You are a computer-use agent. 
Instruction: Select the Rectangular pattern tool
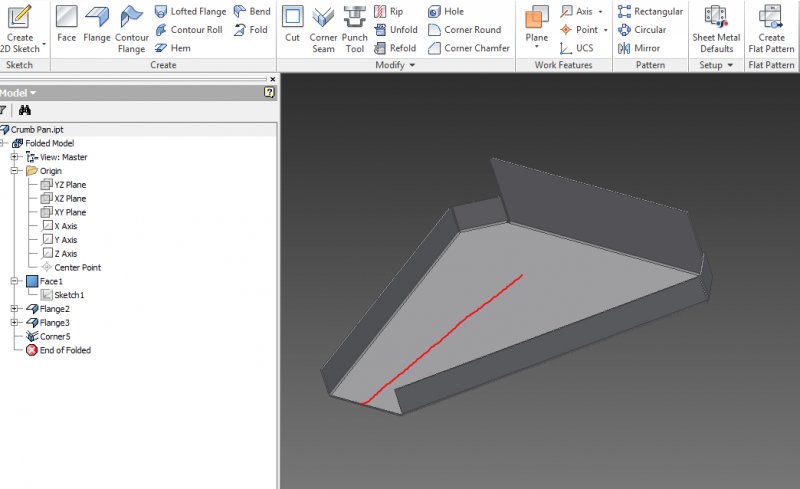[x=651, y=11]
